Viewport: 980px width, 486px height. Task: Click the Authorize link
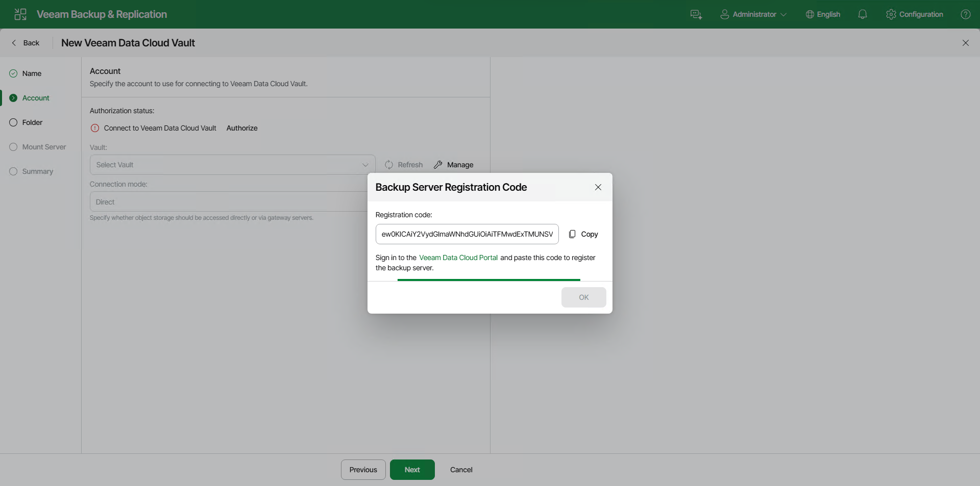[242, 128]
